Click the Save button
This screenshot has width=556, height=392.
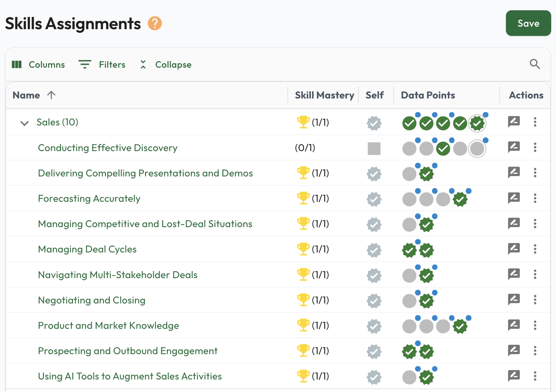[x=528, y=23]
